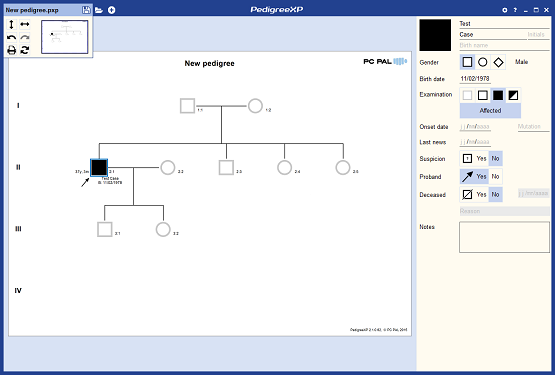
Task: Click the pedigree overview thumbnail
Action: point(64,37)
